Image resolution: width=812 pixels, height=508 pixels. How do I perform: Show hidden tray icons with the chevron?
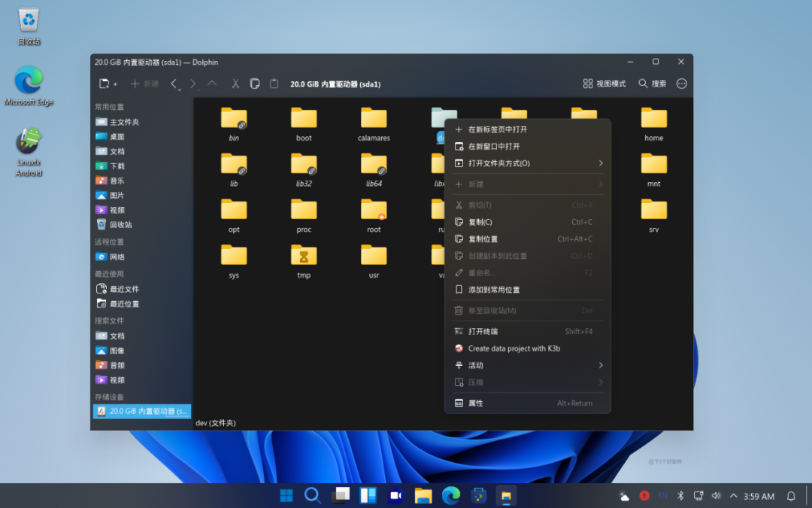point(733,496)
